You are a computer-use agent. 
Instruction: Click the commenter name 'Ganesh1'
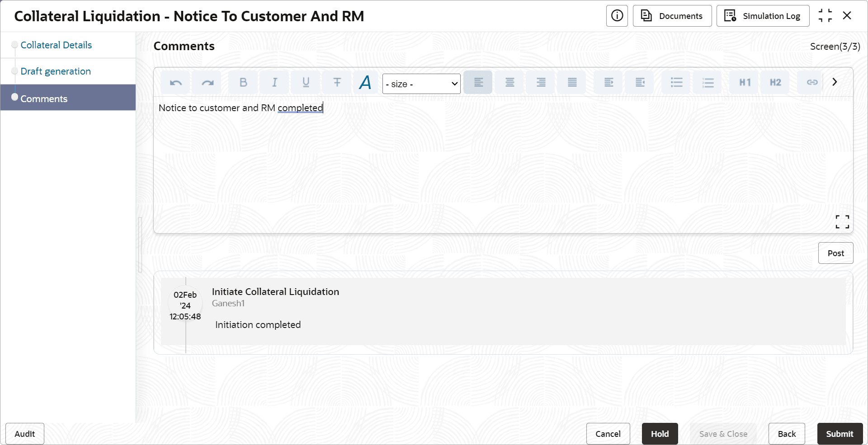click(x=228, y=304)
